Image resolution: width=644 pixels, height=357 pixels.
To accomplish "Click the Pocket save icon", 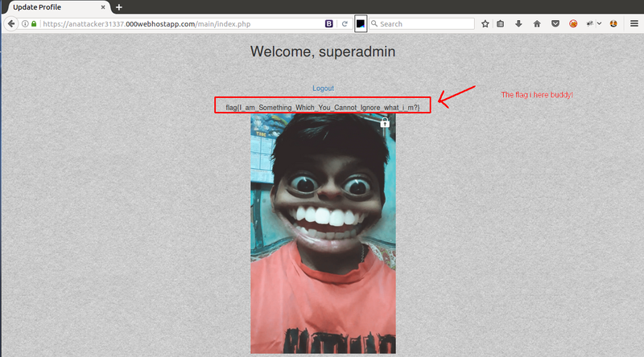I will (x=555, y=24).
